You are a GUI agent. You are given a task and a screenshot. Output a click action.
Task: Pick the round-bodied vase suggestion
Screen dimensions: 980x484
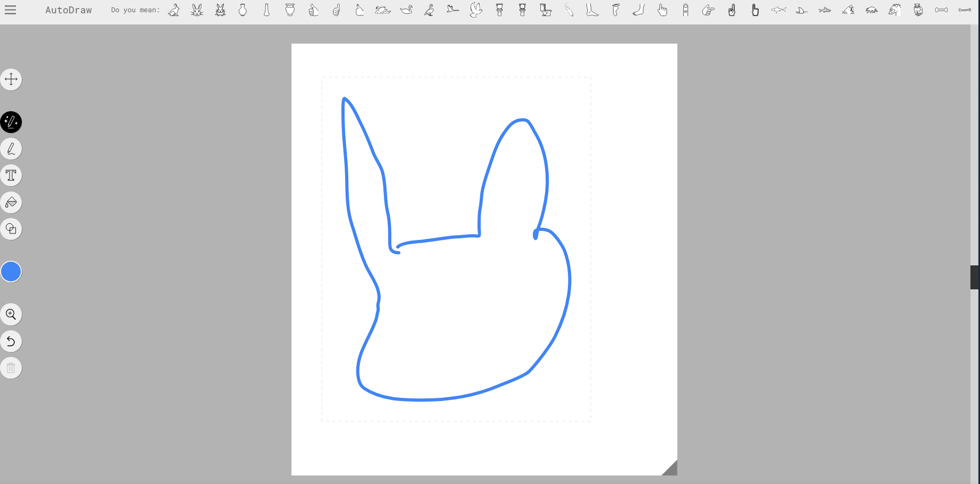(243, 10)
